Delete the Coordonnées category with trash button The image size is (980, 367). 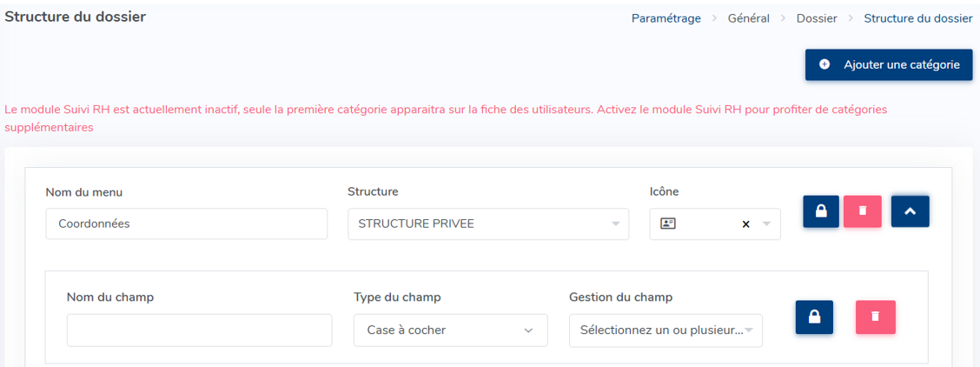point(862,211)
